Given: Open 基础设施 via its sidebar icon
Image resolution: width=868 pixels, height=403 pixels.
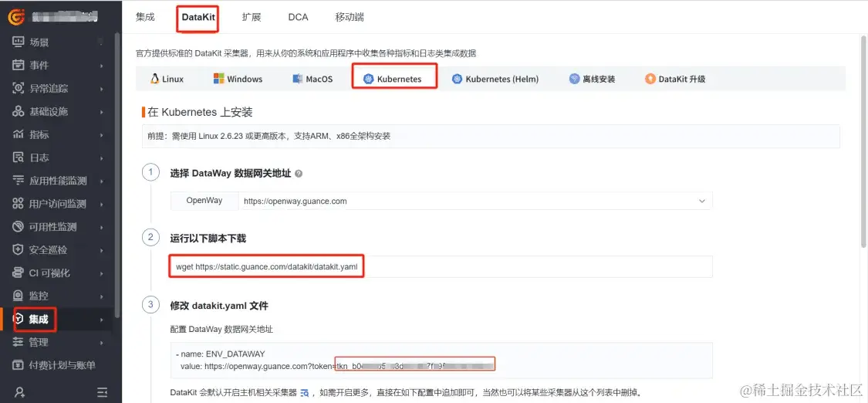Looking at the screenshot, I should (x=19, y=112).
